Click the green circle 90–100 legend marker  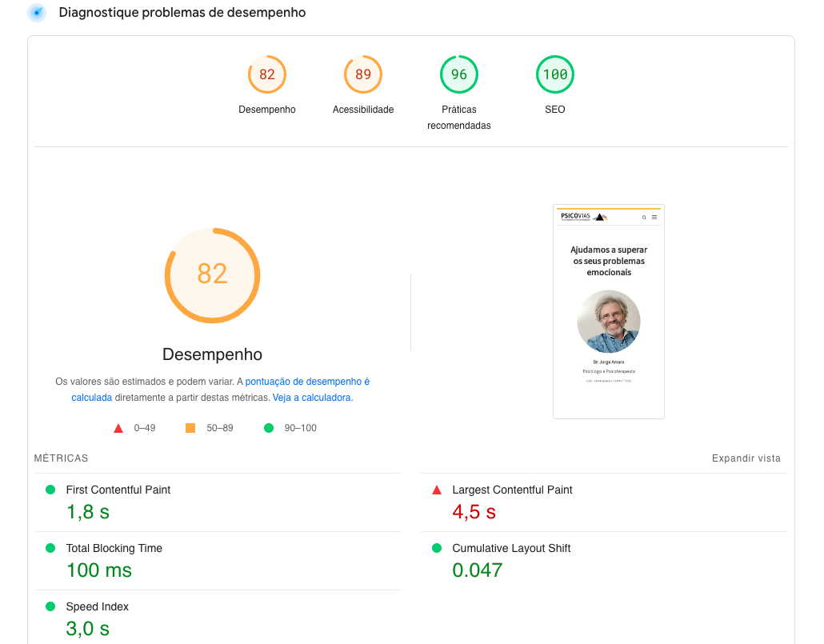tap(269, 428)
